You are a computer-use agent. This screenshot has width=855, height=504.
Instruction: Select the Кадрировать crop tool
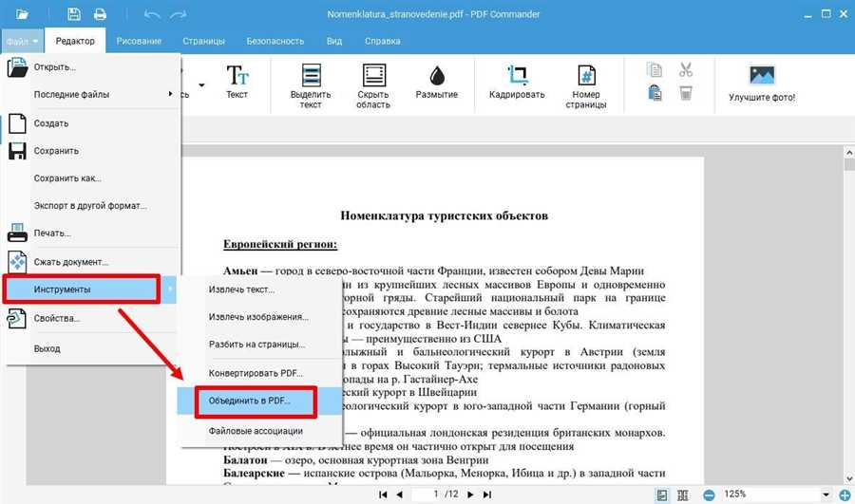coord(517,82)
